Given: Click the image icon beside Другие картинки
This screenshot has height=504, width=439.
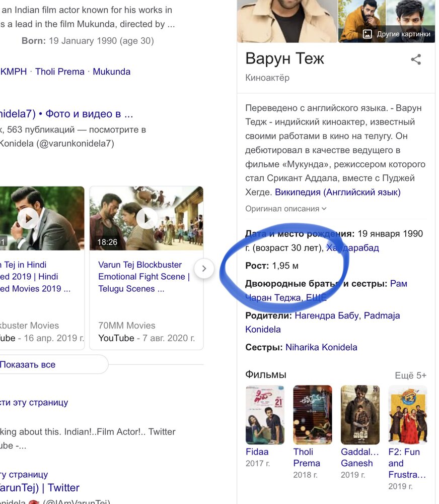Looking at the screenshot, I should pos(367,34).
